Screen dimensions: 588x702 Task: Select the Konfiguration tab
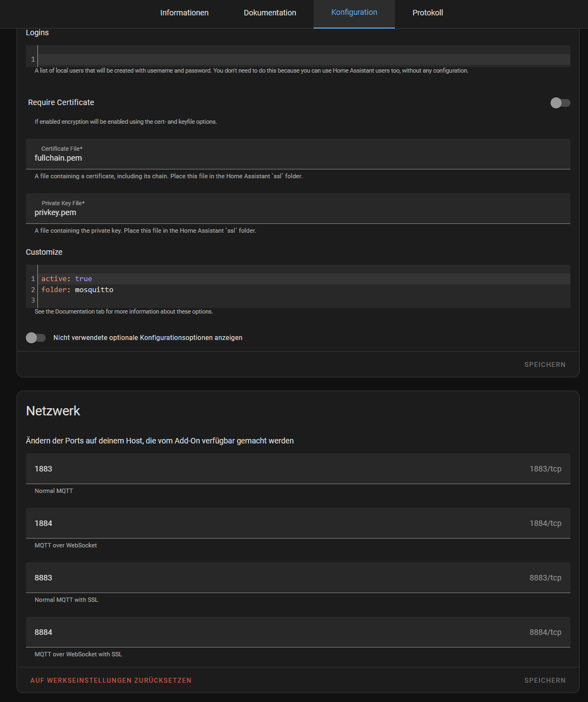click(x=354, y=13)
